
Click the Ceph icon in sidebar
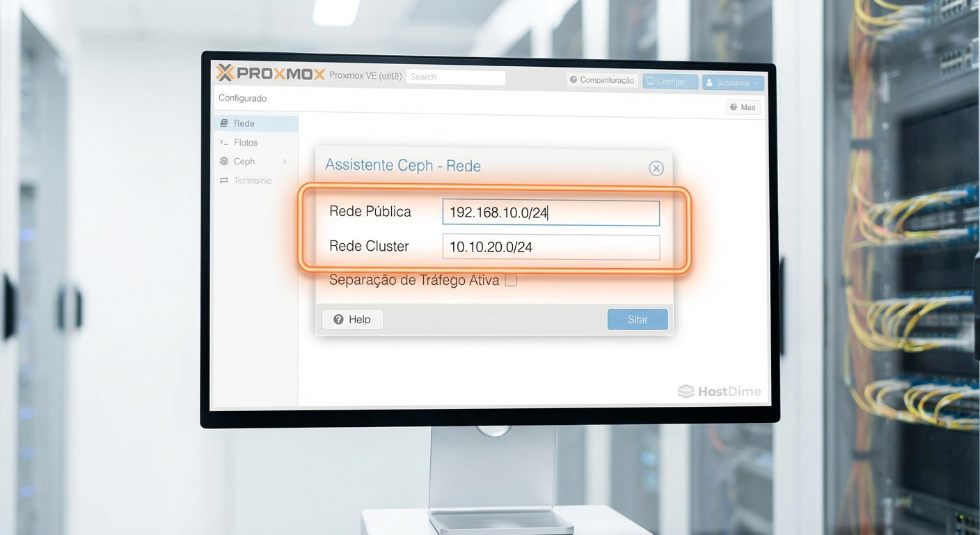pyautogui.click(x=224, y=161)
